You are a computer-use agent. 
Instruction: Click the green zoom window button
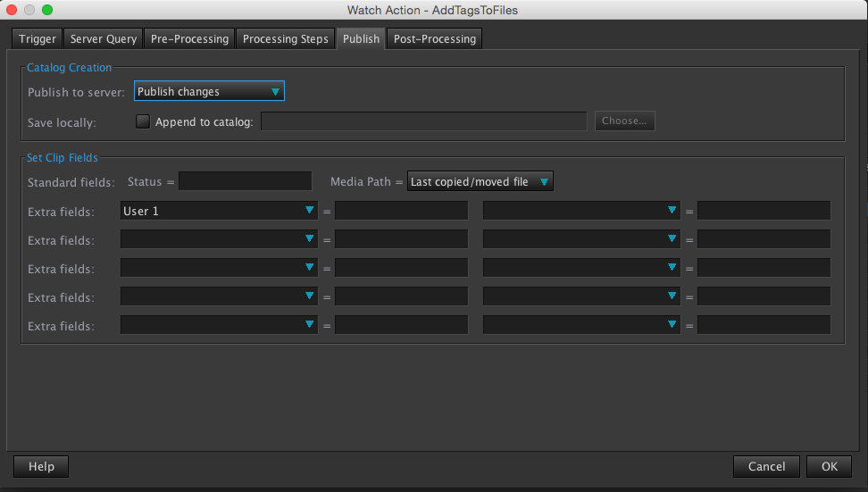coord(47,10)
